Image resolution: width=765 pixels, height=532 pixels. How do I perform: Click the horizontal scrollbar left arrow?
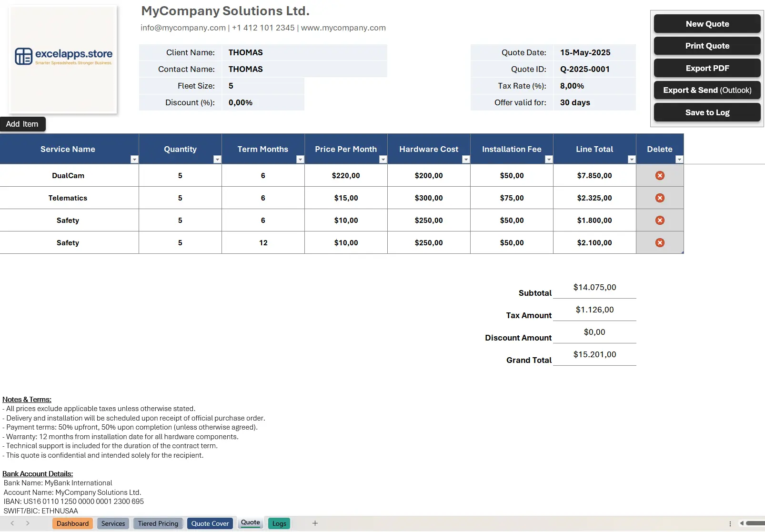[742, 523]
